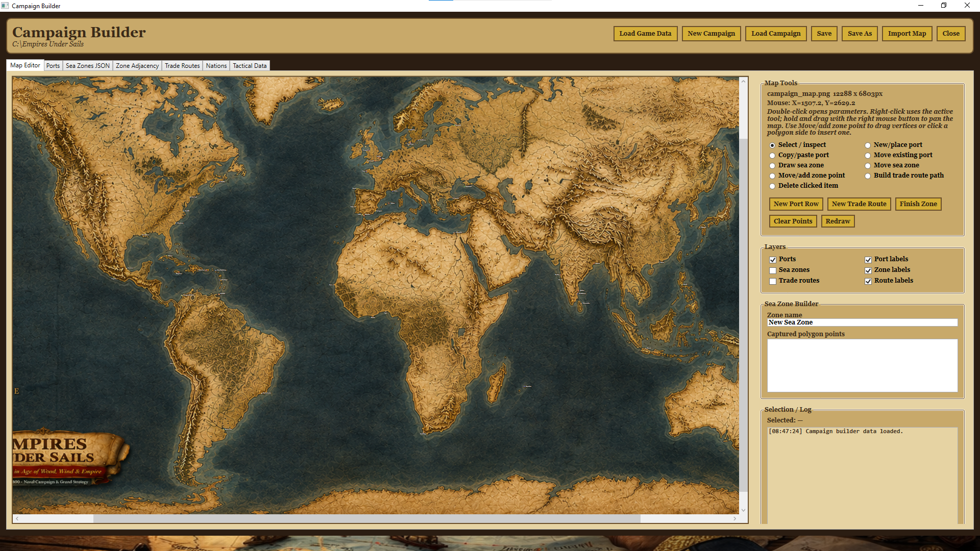This screenshot has width=980, height=551.
Task: Click the map's horizontal scrollbar thumb
Action: click(366, 518)
